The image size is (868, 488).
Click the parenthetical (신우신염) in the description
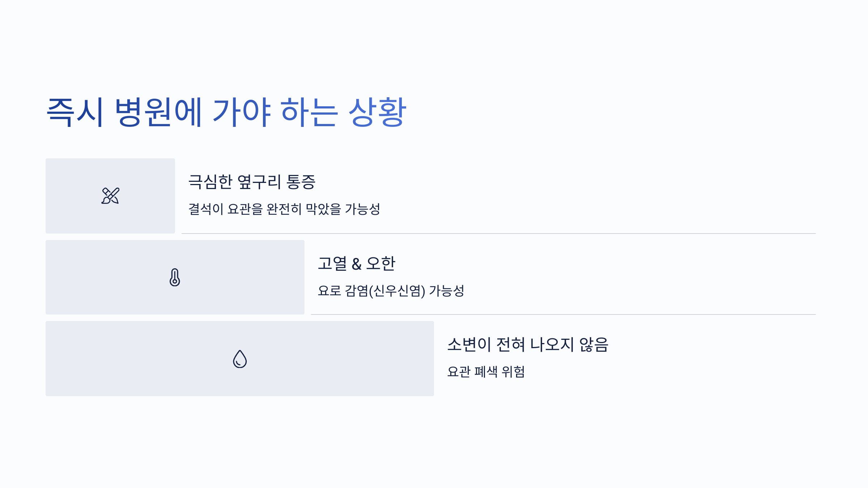point(397,291)
